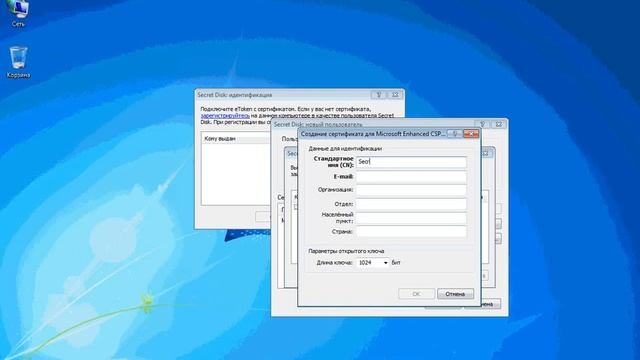Click help button in certificate dialog title bar
640x360 pixels.
455,134
